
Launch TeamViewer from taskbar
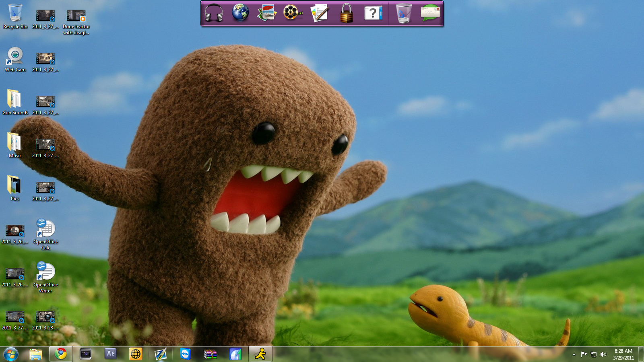coord(186,354)
